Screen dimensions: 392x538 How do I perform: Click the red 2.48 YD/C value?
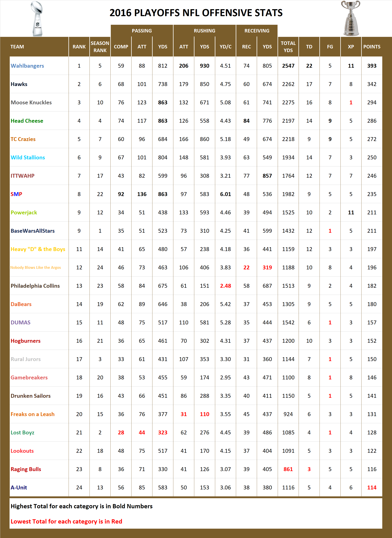(x=225, y=286)
